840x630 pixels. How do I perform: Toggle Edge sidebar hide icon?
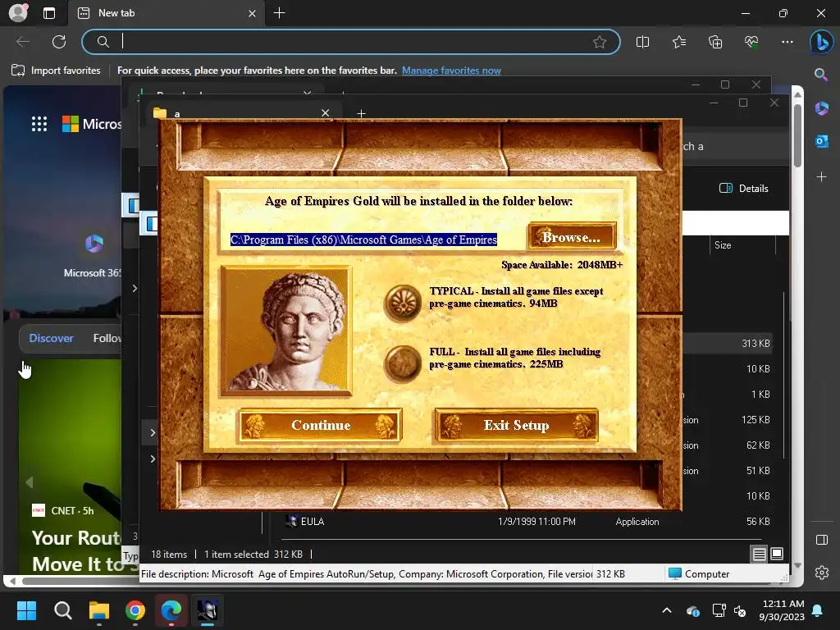[x=822, y=540]
